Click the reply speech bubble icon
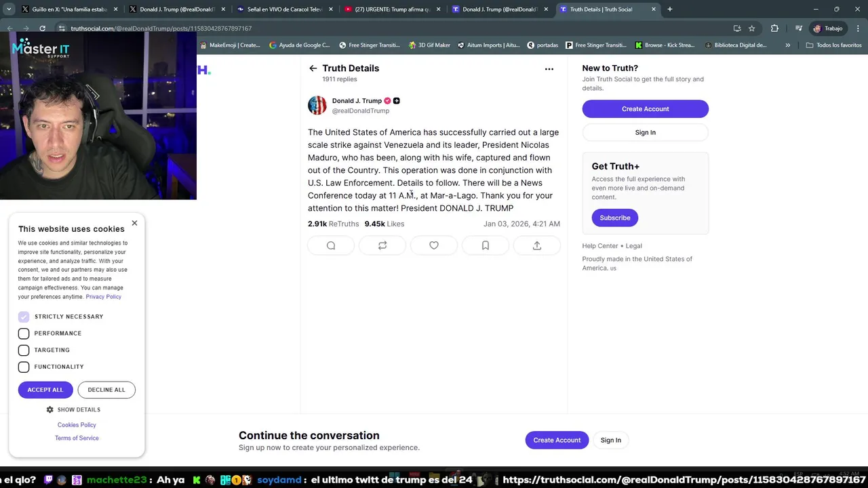Screen dimensions: 868x488 [331, 245]
